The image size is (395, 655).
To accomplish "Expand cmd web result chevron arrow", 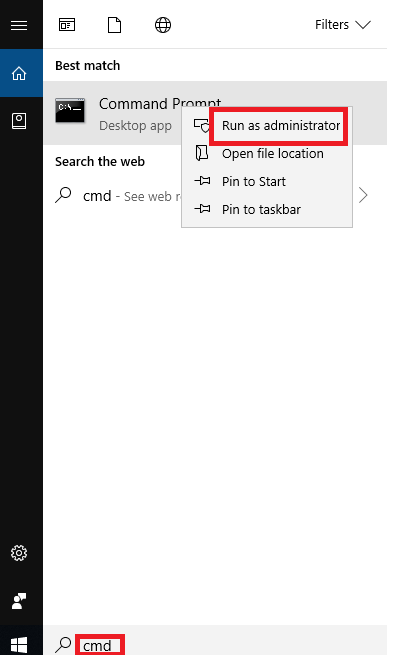I will [363, 195].
